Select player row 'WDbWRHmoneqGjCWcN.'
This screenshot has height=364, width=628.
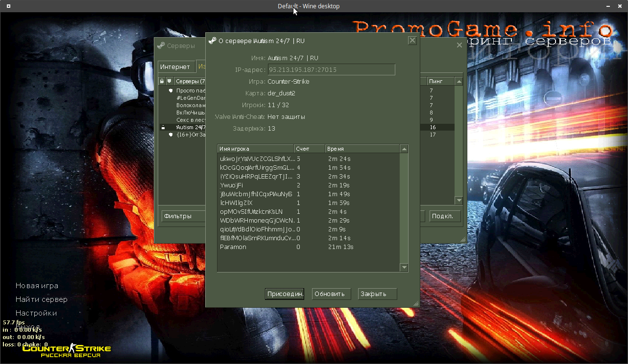point(309,221)
